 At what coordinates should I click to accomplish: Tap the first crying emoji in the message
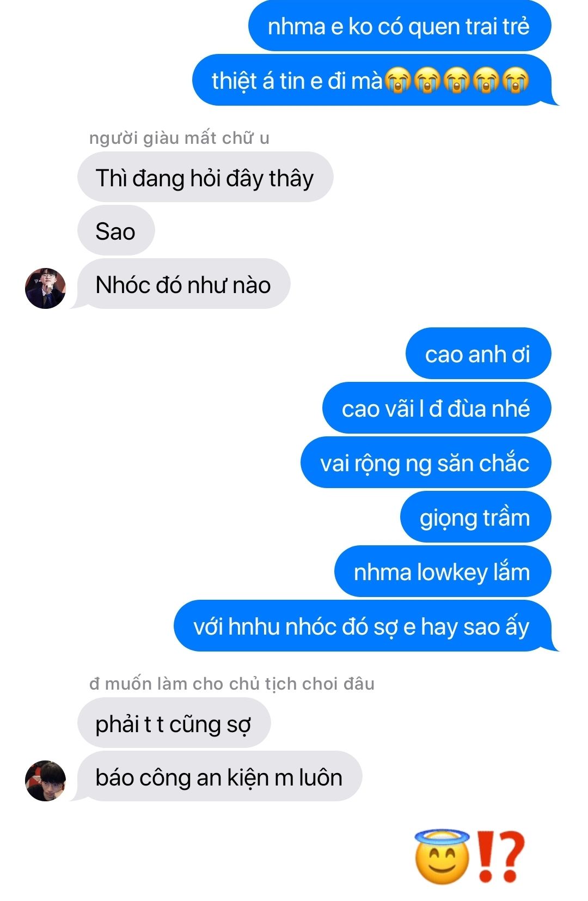coord(398,81)
